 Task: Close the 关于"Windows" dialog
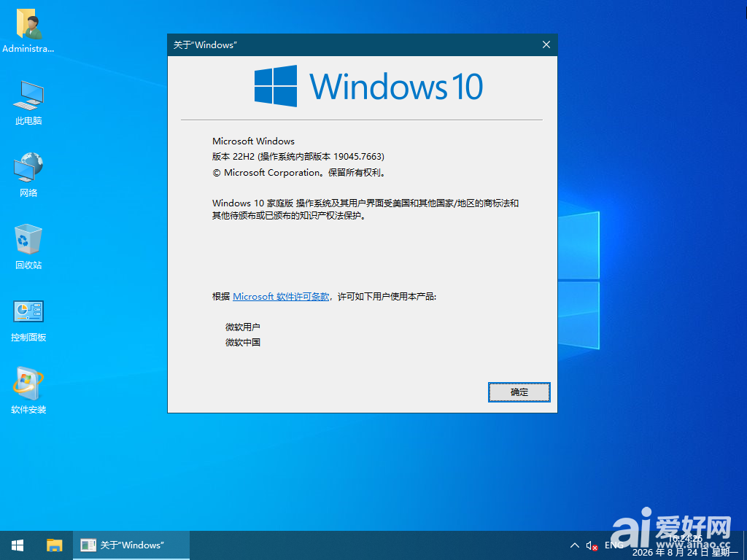[546, 44]
